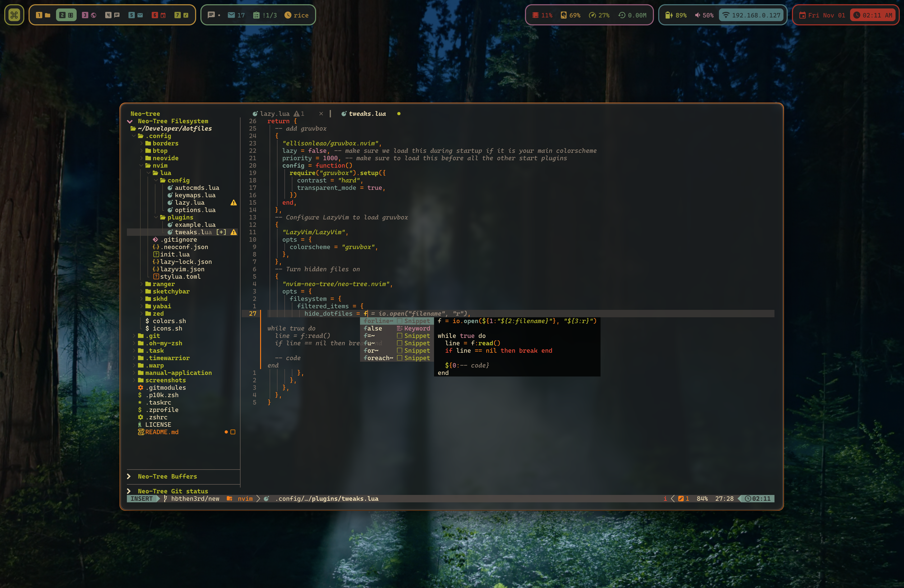Screen dimensions: 904x588
Task: Click the diagnostics warning count in statusline
Action: coord(683,499)
